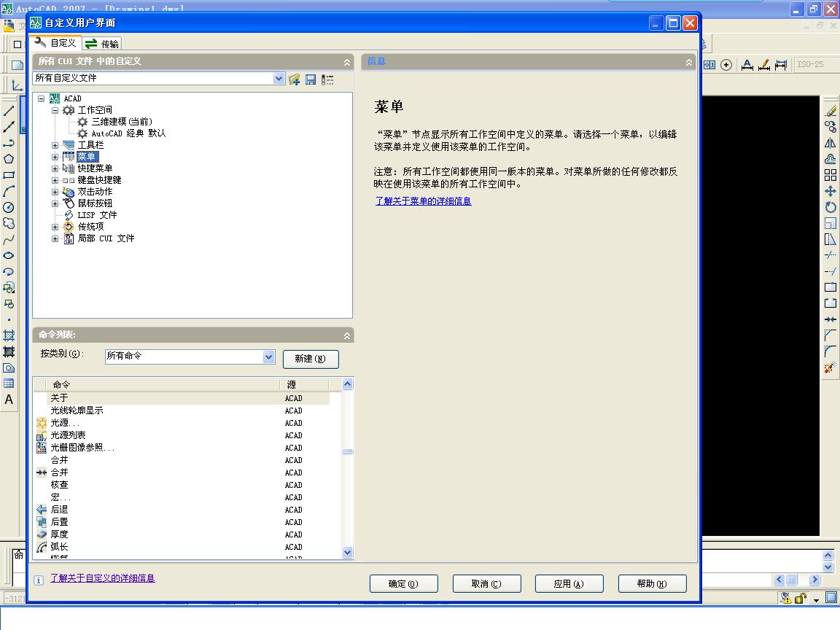This screenshot has height=630, width=840.
Task: Collapse the customizations in all CUI files panel
Action: pos(347,63)
